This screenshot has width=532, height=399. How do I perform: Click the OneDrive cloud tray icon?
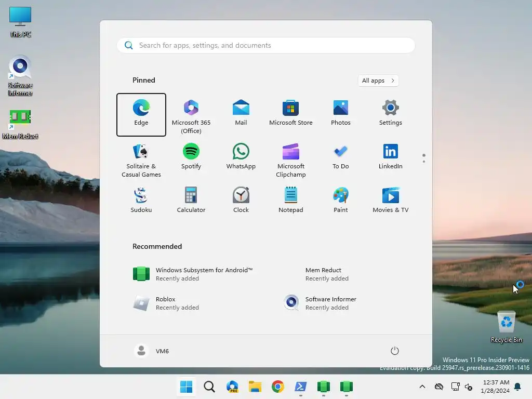pos(439,387)
